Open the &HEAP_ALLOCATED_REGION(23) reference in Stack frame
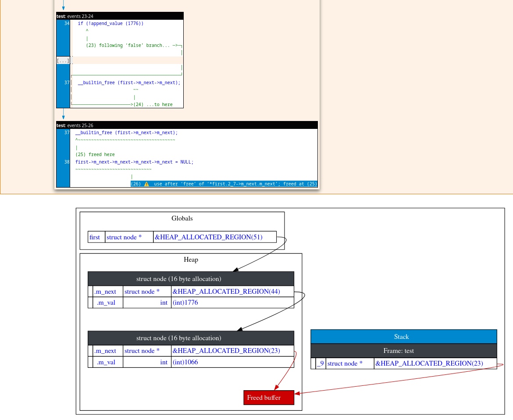 pos(428,363)
